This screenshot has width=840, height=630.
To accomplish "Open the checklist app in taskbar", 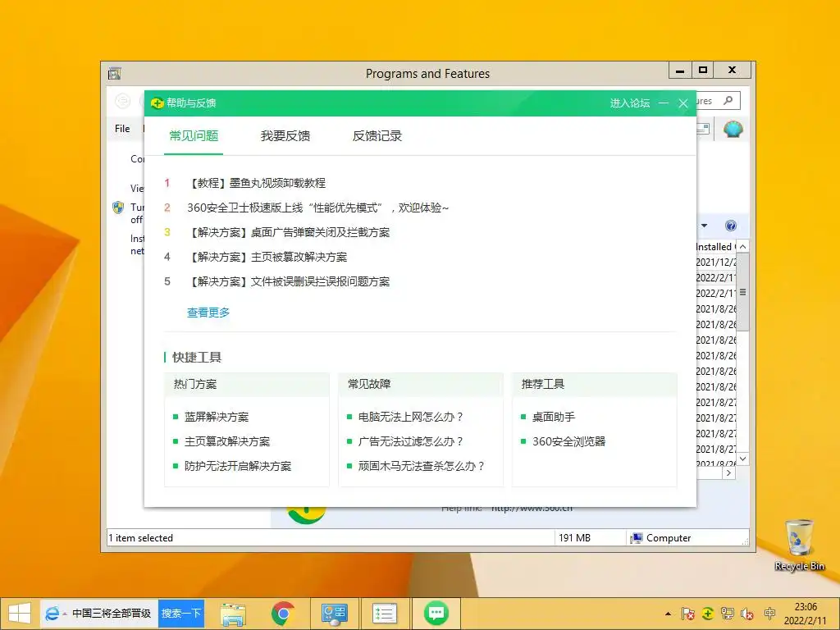I will (385, 614).
